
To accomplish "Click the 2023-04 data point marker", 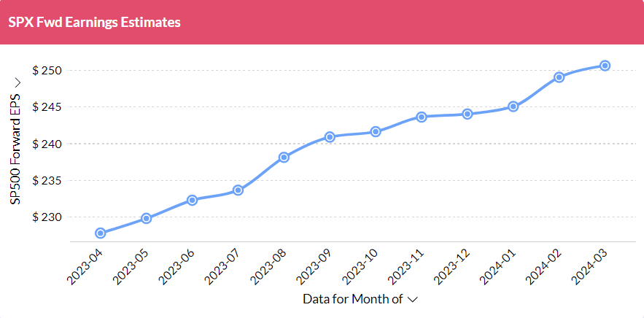I will point(100,233).
